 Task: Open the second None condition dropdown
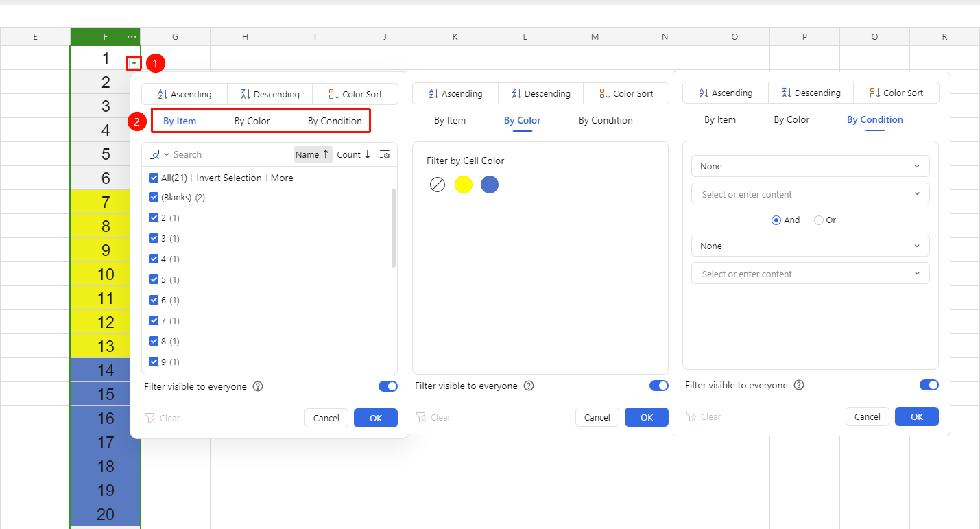[x=811, y=246]
